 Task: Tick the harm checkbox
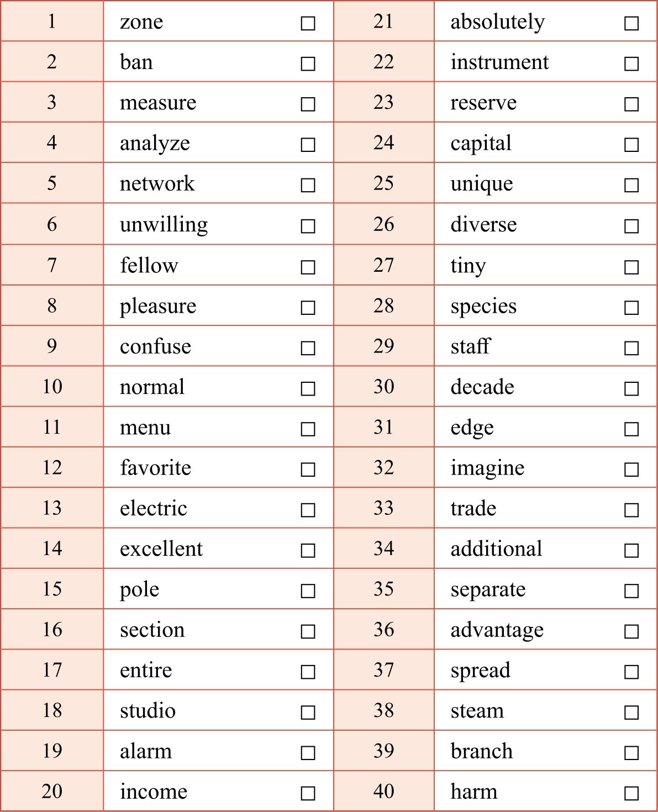[x=631, y=793]
